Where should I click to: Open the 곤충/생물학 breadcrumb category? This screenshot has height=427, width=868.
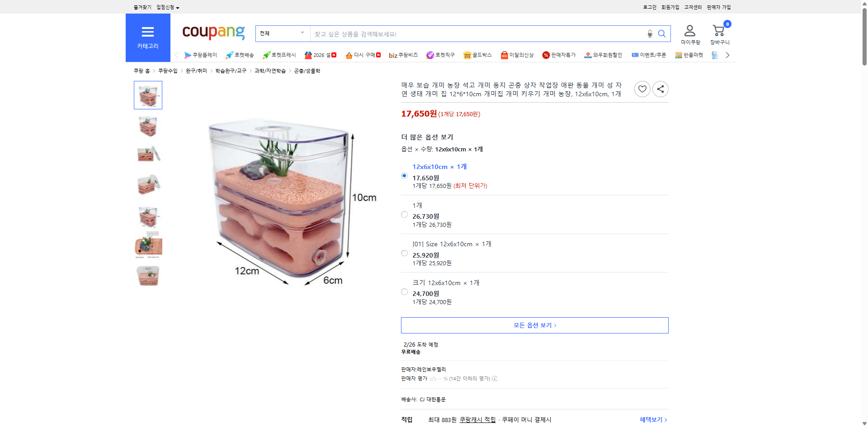(x=307, y=70)
